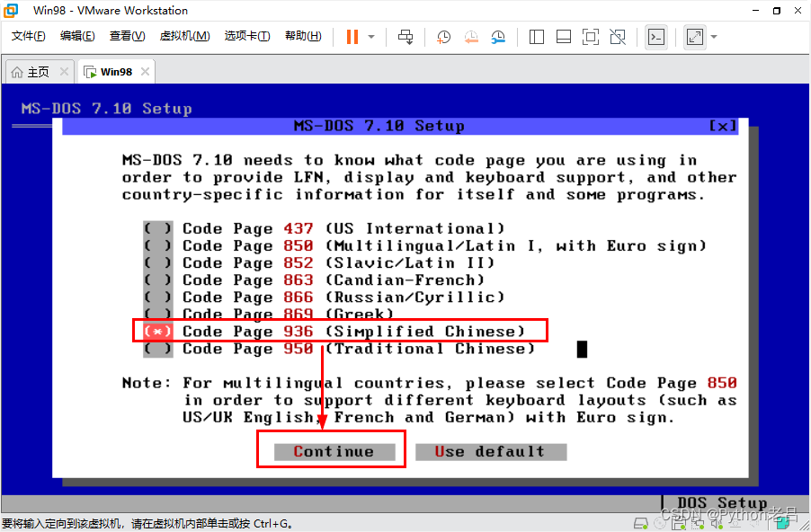This screenshot has height=532, width=811.
Task: Select Code Page 936 Simplified Chinese
Action: (334, 331)
